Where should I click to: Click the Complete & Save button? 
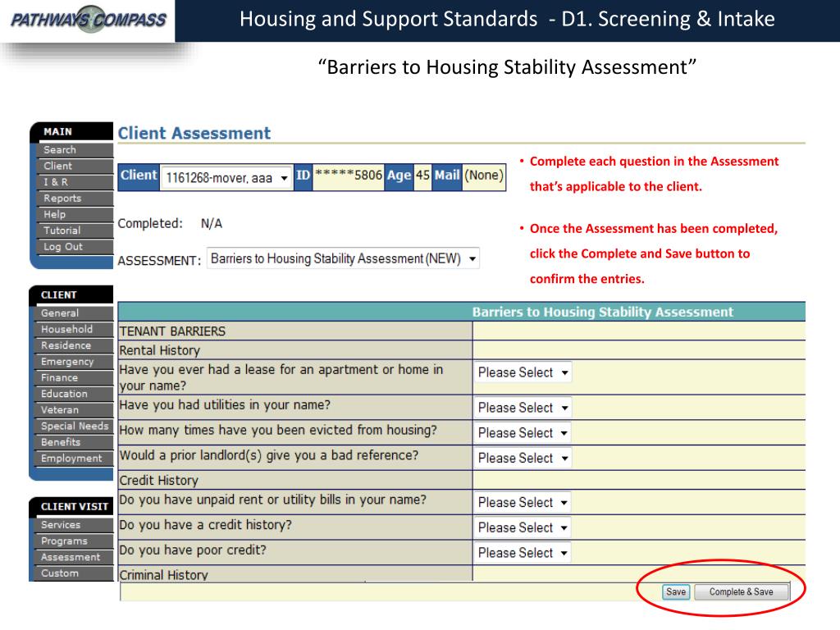click(742, 592)
